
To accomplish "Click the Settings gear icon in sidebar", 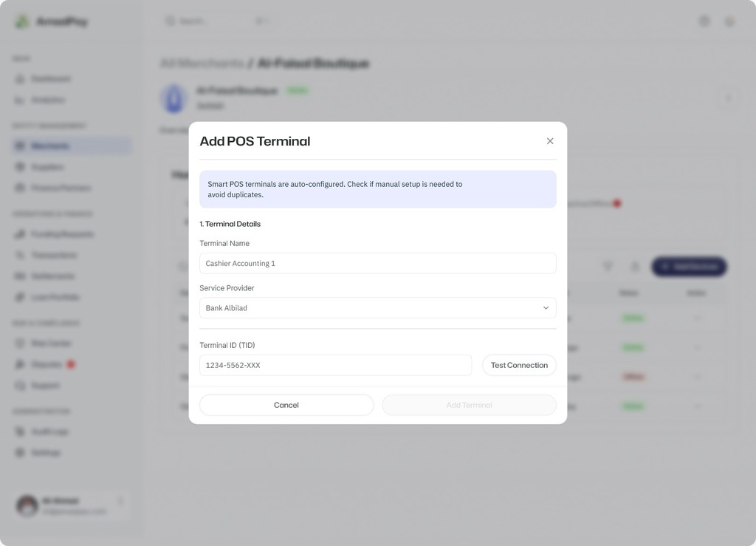I will [x=20, y=452].
